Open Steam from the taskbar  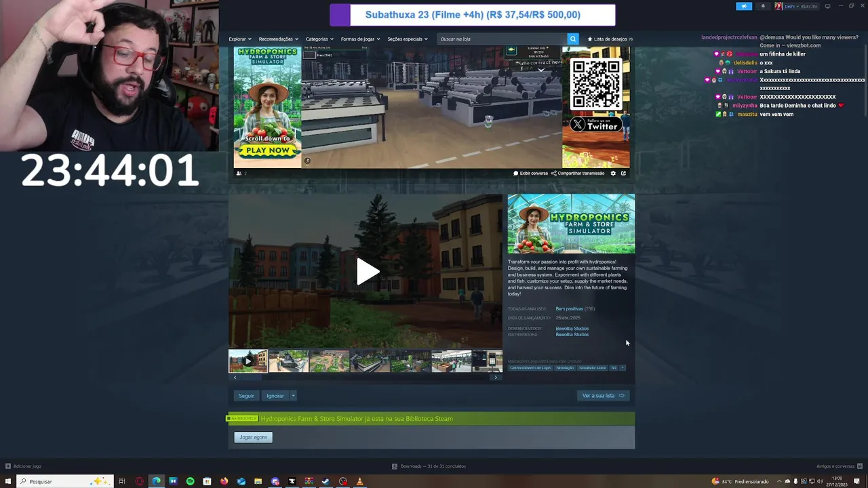(x=326, y=481)
